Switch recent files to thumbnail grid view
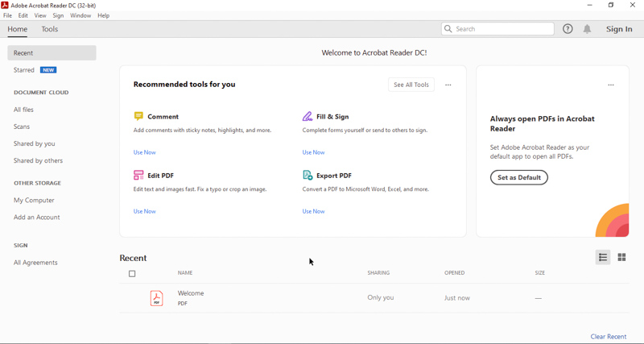The width and height of the screenshot is (644, 344). pos(621,258)
